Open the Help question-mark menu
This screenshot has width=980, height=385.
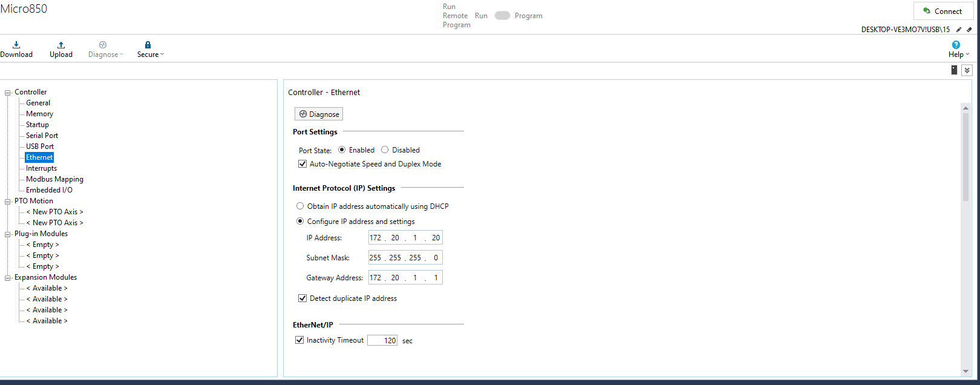point(958,49)
